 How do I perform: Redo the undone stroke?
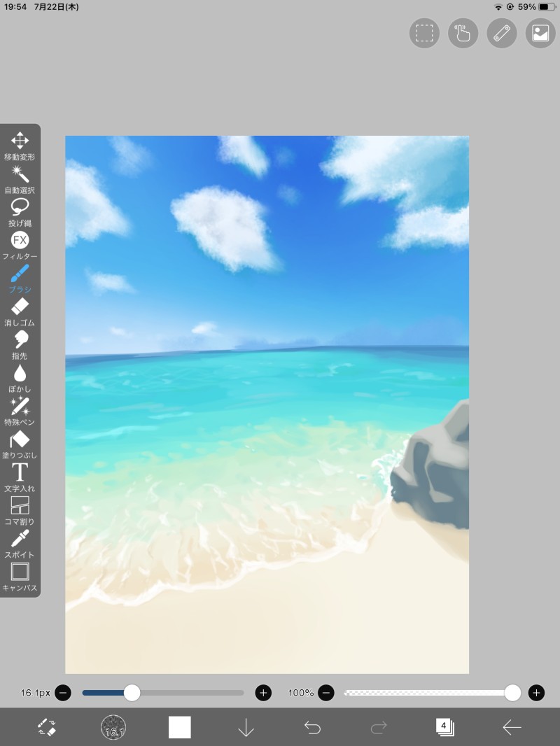coord(379,727)
